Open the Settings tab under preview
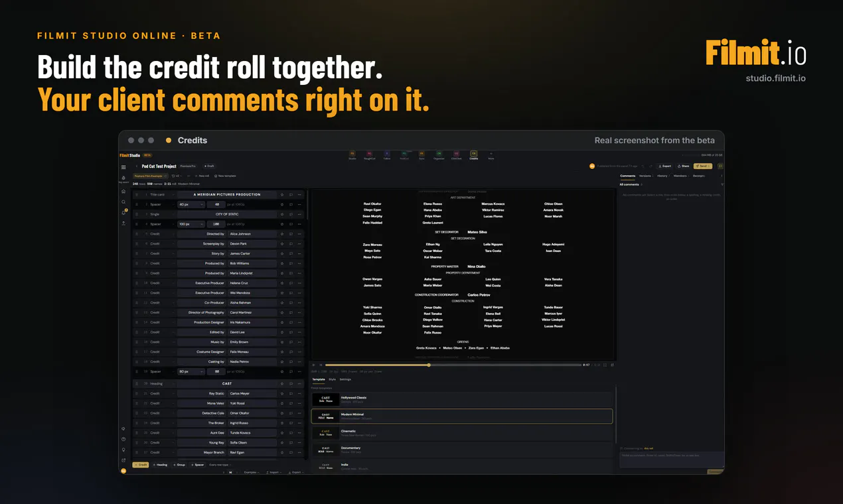This screenshot has height=504, width=843. click(346, 379)
